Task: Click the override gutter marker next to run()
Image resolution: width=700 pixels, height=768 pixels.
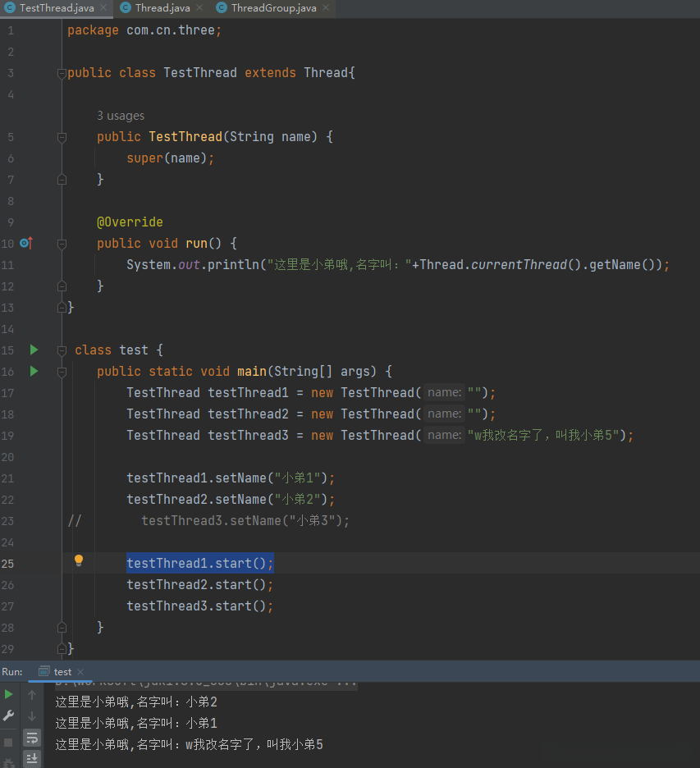Action: tap(25, 243)
